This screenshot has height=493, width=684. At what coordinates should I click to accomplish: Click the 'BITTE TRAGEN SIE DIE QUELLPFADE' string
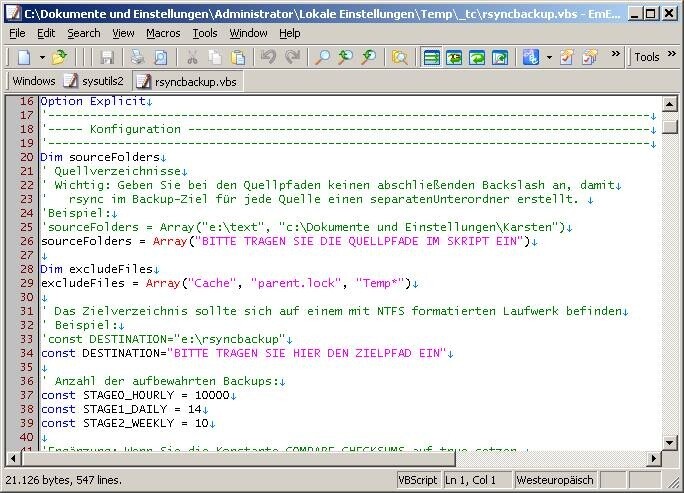(x=359, y=241)
